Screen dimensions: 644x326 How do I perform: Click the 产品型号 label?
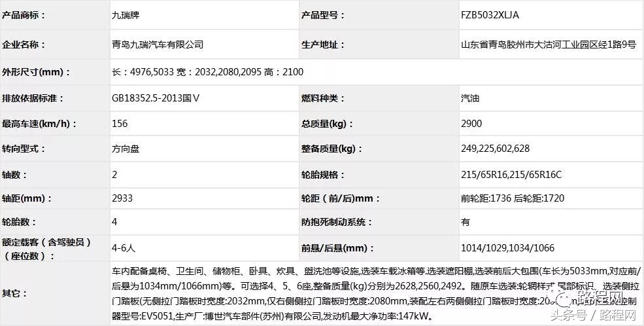[x=323, y=16]
